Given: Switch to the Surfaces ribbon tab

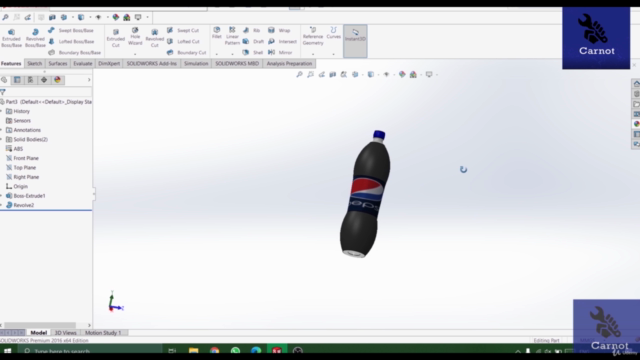Looking at the screenshot, I should click(x=58, y=64).
